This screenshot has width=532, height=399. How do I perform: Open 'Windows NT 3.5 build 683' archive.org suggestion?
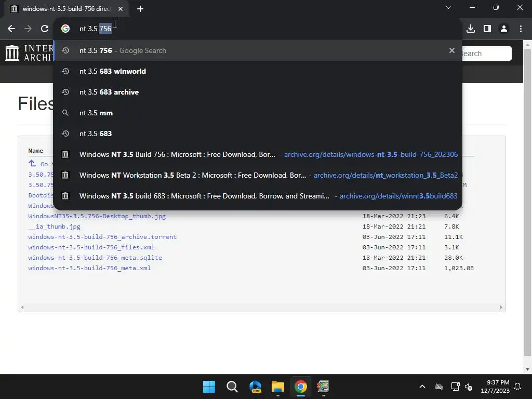pyautogui.click(x=258, y=196)
